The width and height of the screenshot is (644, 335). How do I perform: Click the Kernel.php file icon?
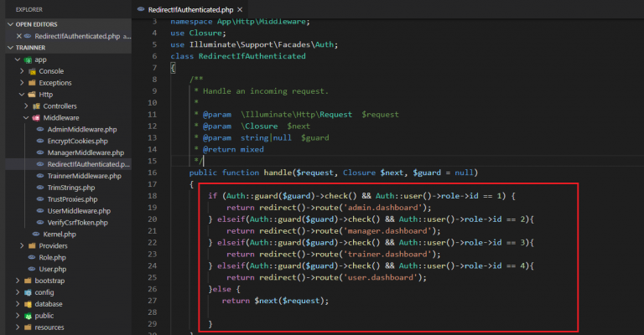pos(36,234)
